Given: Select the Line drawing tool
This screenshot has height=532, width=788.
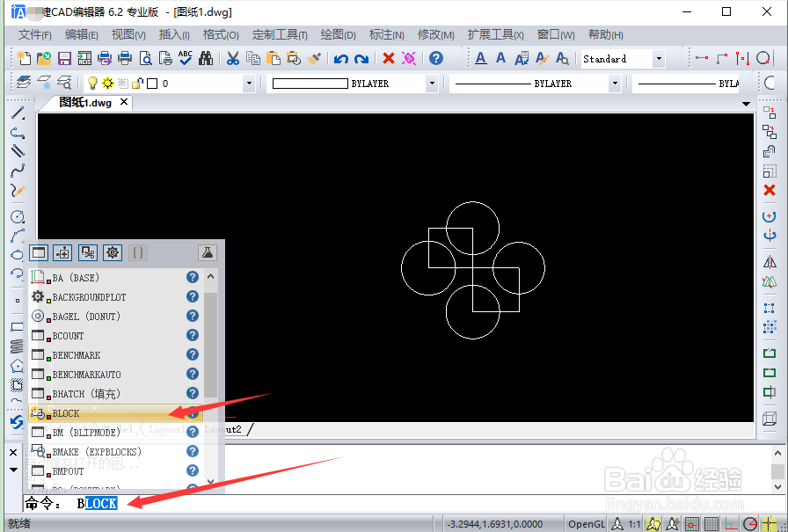Looking at the screenshot, I should point(18,113).
